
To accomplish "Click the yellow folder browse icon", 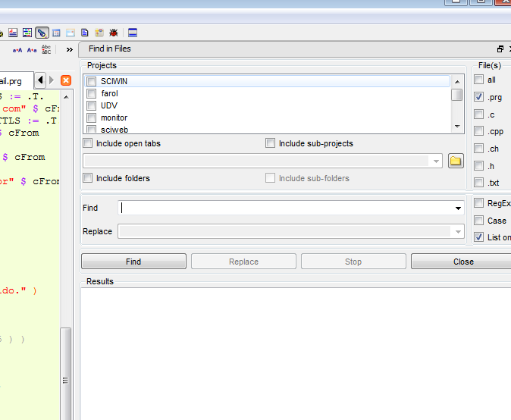I will click(x=456, y=161).
